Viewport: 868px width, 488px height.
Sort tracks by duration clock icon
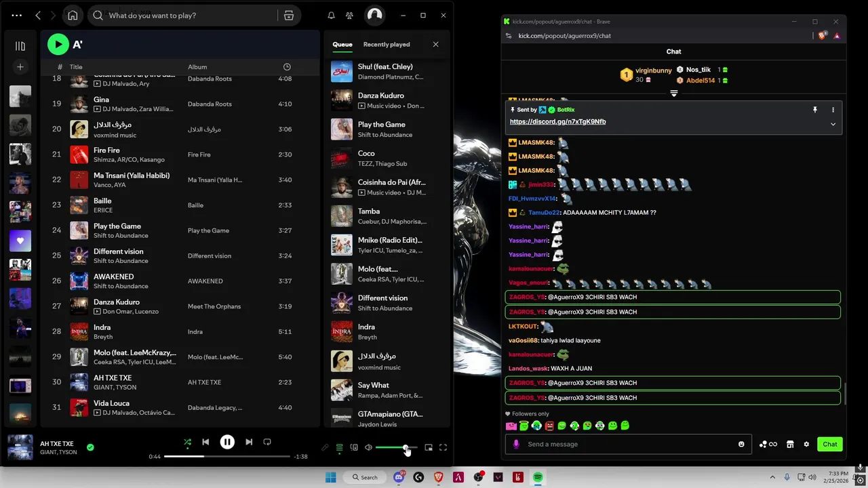[287, 66]
